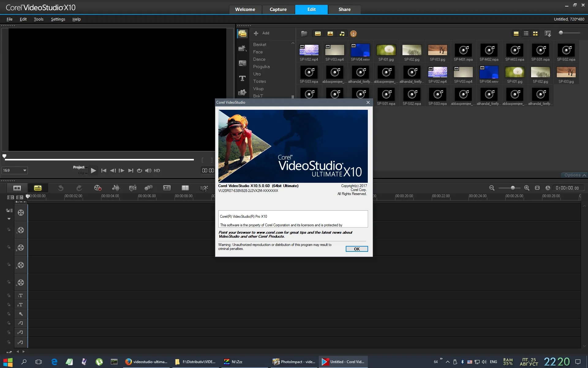Screen dimensions: 588x368
Task: Toggle HD preview mode
Action: pyautogui.click(x=157, y=171)
